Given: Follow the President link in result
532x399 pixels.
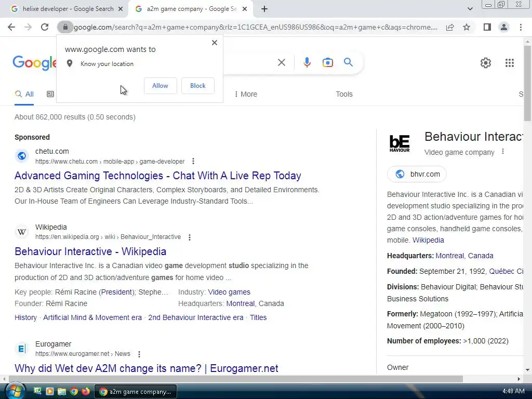Looking at the screenshot, I should tap(117, 292).
